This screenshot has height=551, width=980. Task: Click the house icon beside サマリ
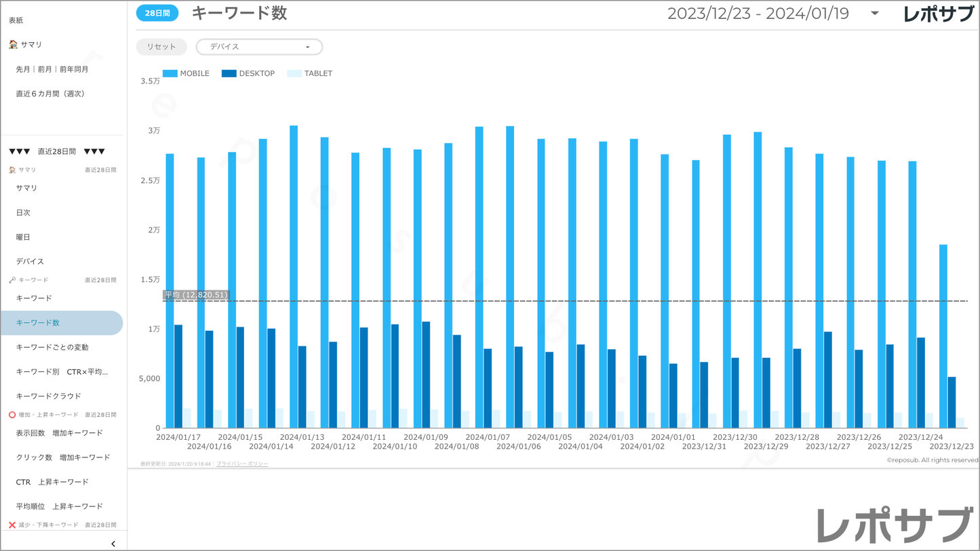[x=13, y=45]
